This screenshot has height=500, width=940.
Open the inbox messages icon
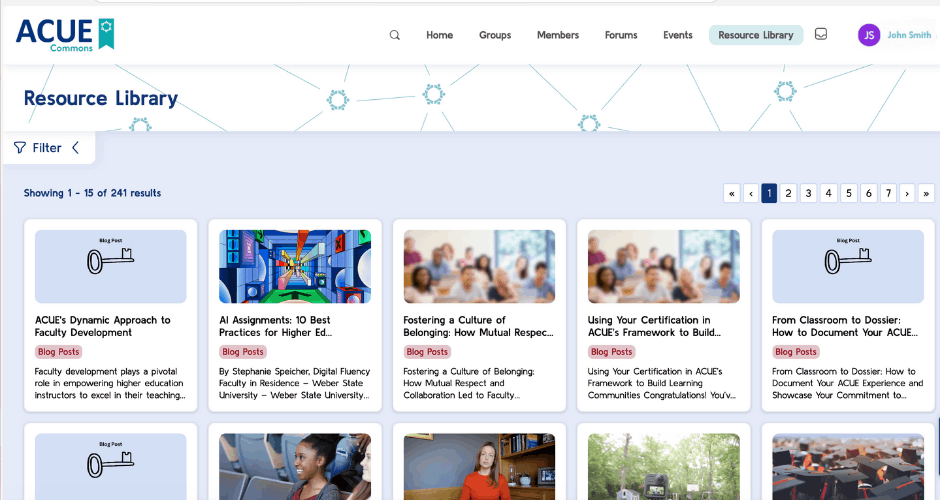tap(821, 34)
